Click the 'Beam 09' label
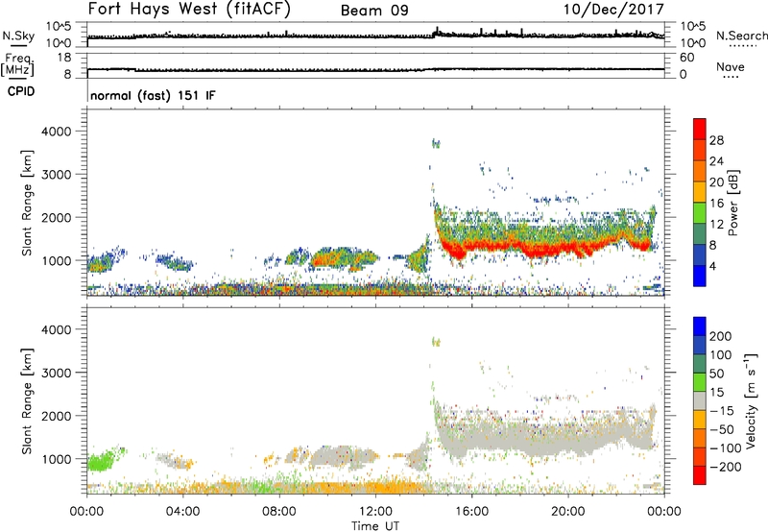The height and width of the screenshot is (532, 768). (x=374, y=11)
